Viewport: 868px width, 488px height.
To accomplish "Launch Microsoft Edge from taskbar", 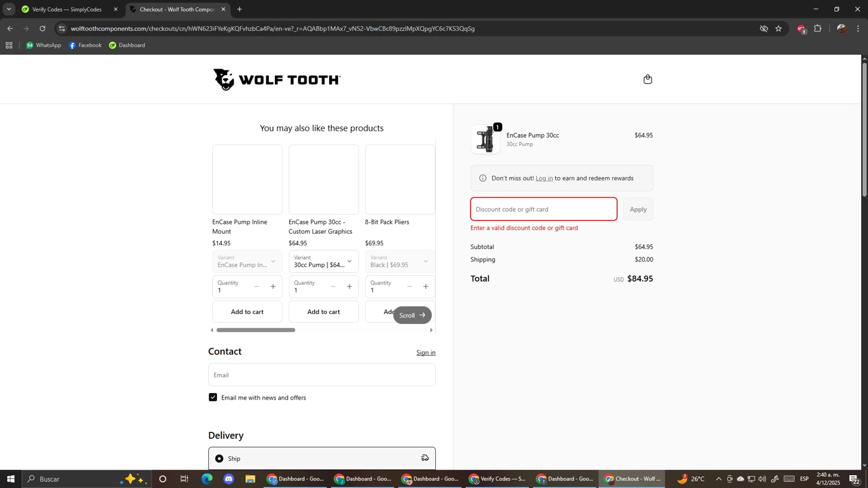I will pos(207,479).
